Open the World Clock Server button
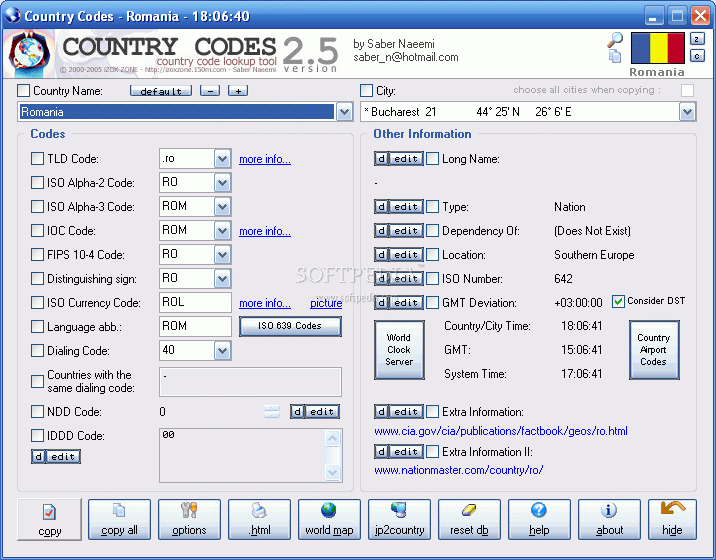This screenshot has height=560, width=716. [x=399, y=350]
